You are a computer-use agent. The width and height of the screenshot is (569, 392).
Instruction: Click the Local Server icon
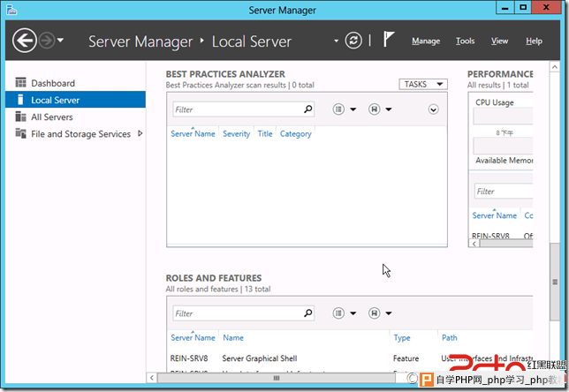click(20, 100)
